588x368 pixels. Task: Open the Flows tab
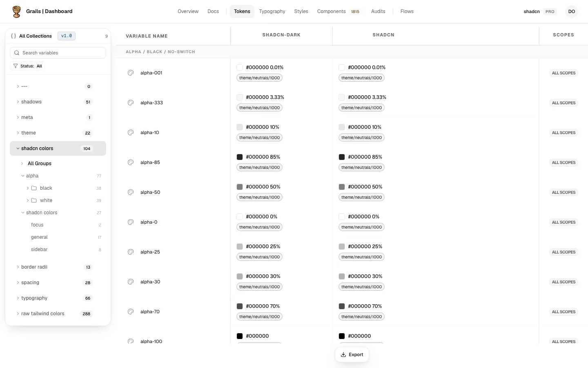(407, 11)
